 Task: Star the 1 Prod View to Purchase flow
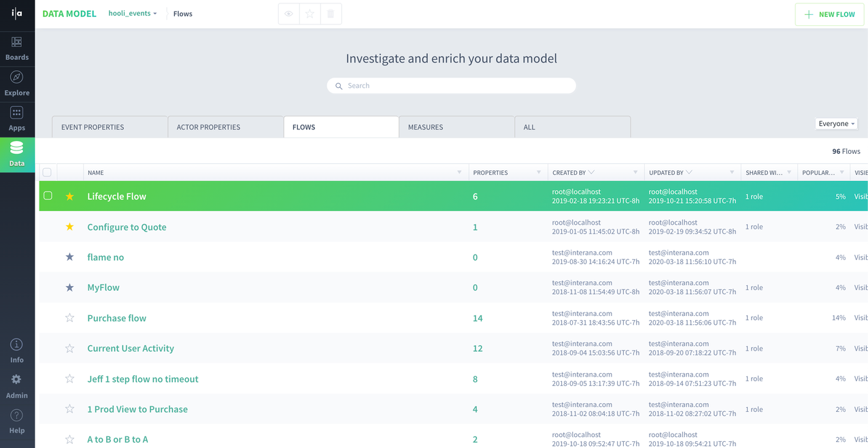click(69, 409)
